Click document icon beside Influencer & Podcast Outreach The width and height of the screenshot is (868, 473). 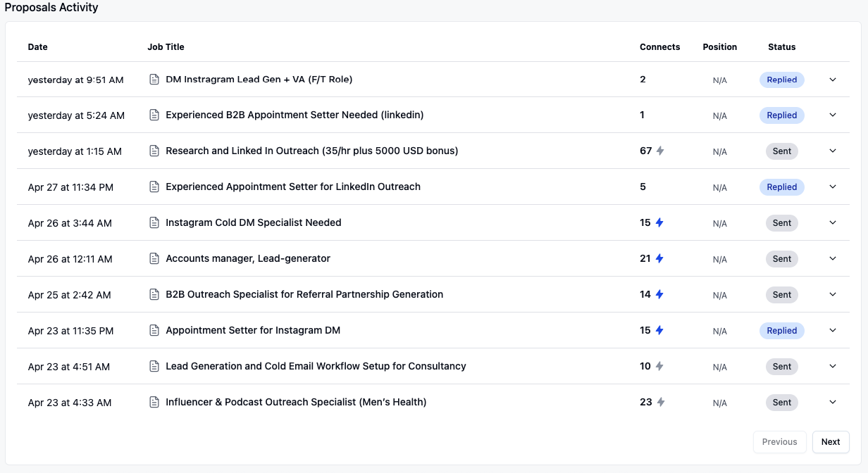[154, 402]
